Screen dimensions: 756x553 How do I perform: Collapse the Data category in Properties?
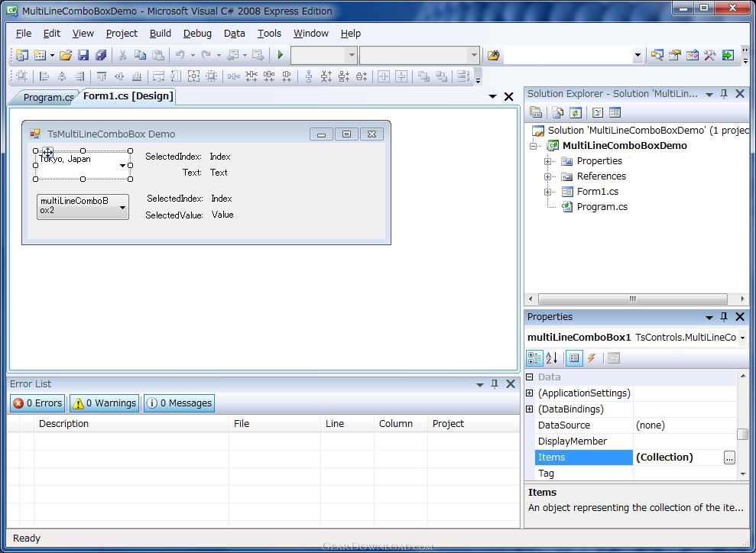pyautogui.click(x=530, y=377)
